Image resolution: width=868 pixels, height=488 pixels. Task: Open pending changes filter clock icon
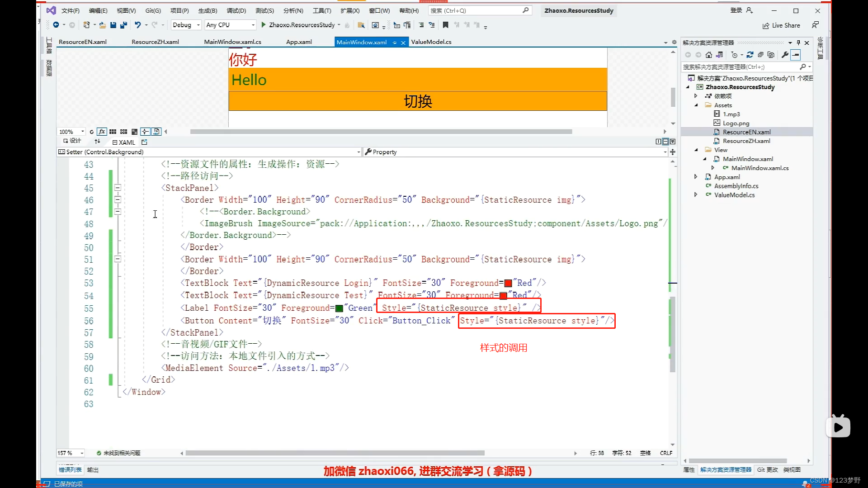tap(734, 55)
